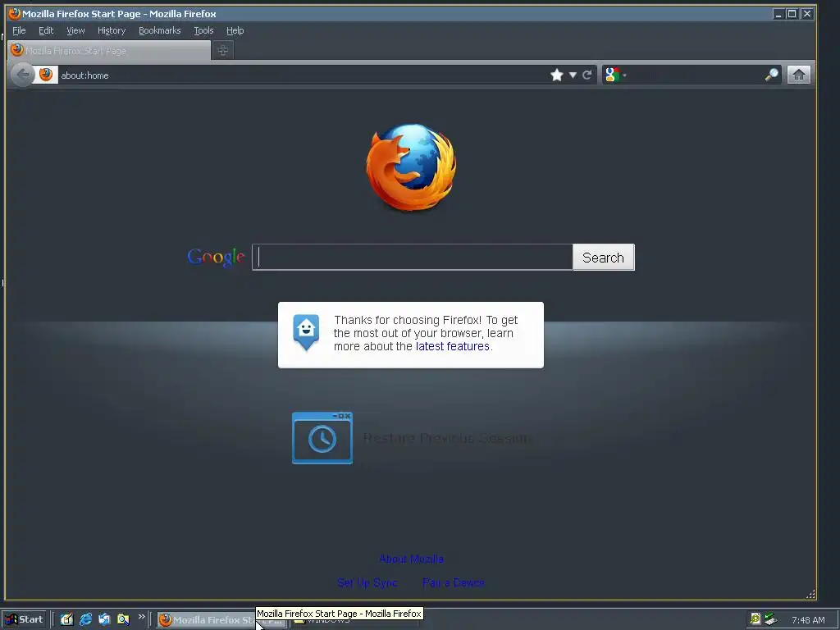Launch Internet Explorer from quick launch
Image resolution: width=840 pixels, height=630 pixels.
(85, 620)
